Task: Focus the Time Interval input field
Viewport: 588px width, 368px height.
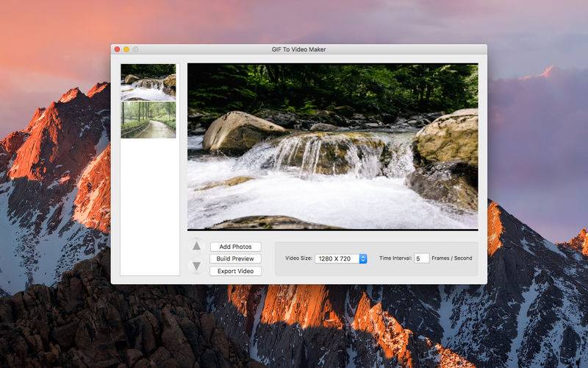Action: pos(421,258)
